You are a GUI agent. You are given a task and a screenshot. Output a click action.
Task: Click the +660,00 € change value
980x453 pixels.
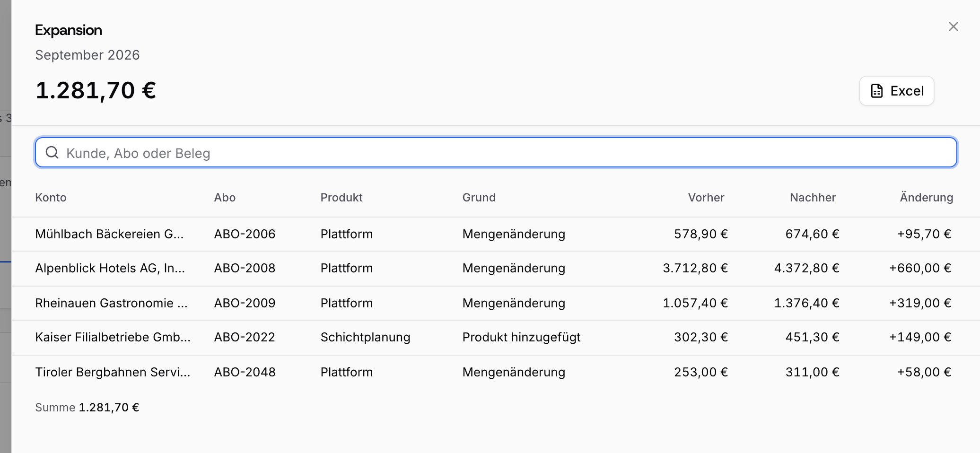point(920,268)
